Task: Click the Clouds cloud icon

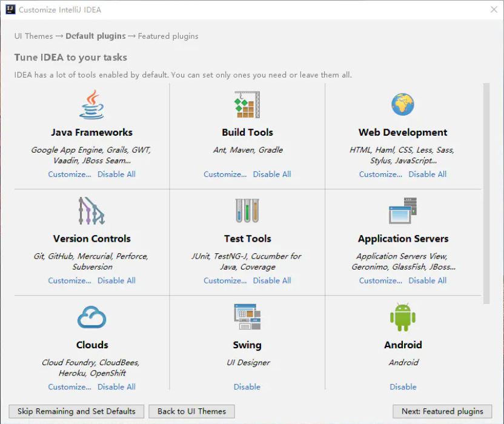Action: pos(92,317)
